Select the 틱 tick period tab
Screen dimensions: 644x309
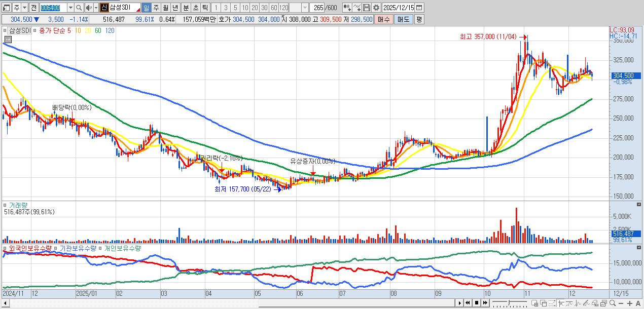point(205,8)
